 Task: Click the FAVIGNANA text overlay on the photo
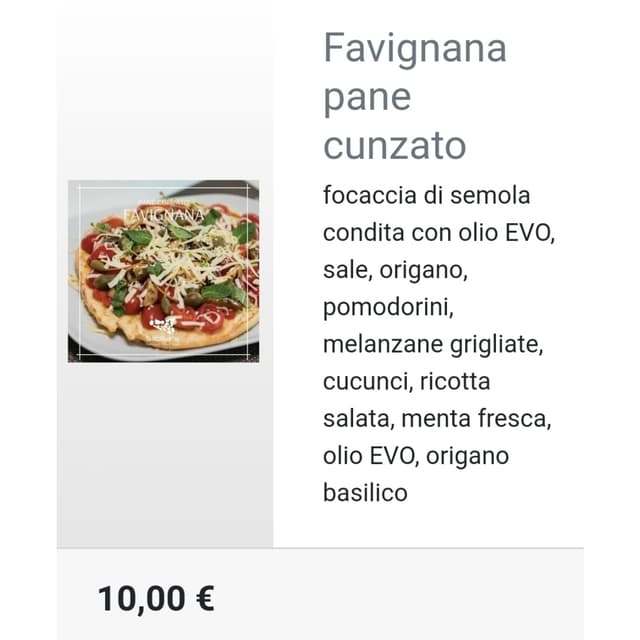(x=164, y=215)
